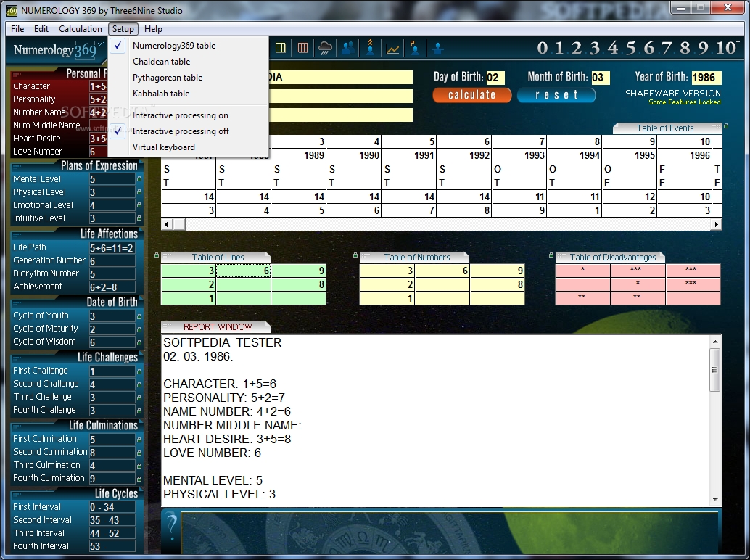Click the lock icon beside Physical Level

[139, 192]
